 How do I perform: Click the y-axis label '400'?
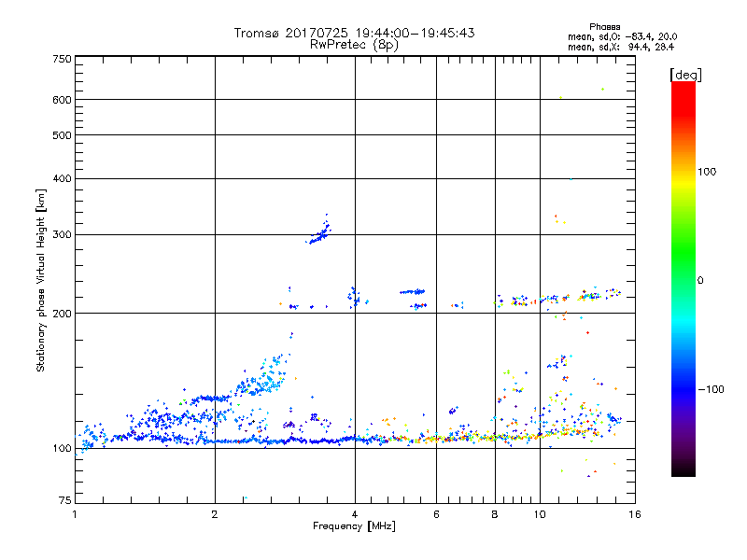[62, 178]
